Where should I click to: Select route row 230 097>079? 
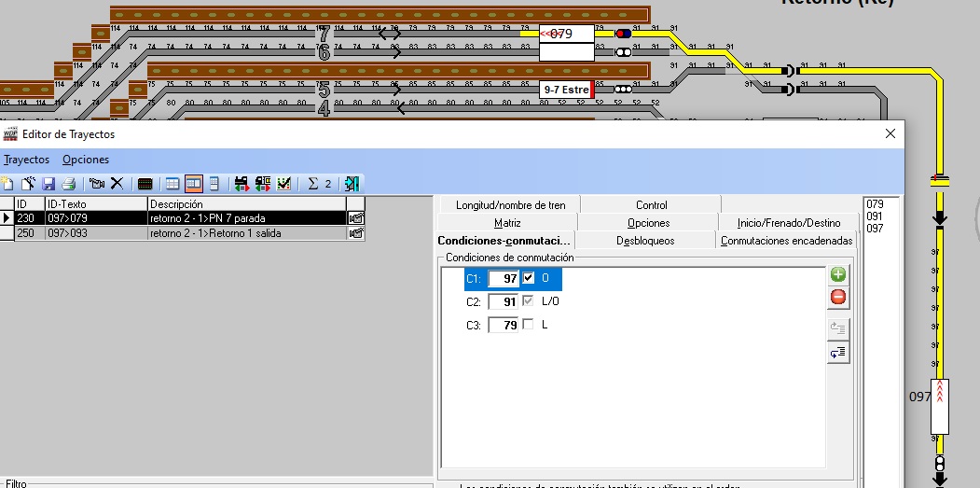(x=181, y=218)
